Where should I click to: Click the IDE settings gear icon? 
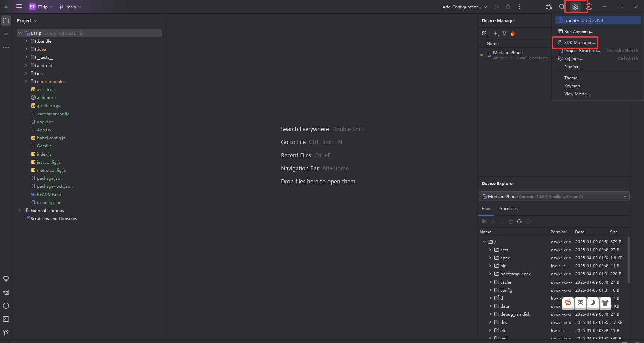pyautogui.click(x=575, y=7)
